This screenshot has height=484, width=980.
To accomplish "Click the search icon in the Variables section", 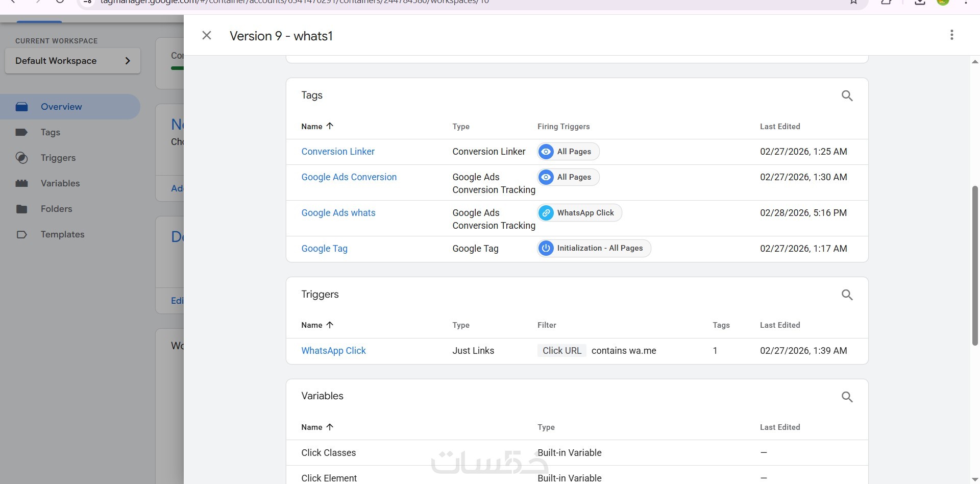I will pyautogui.click(x=847, y=397).
